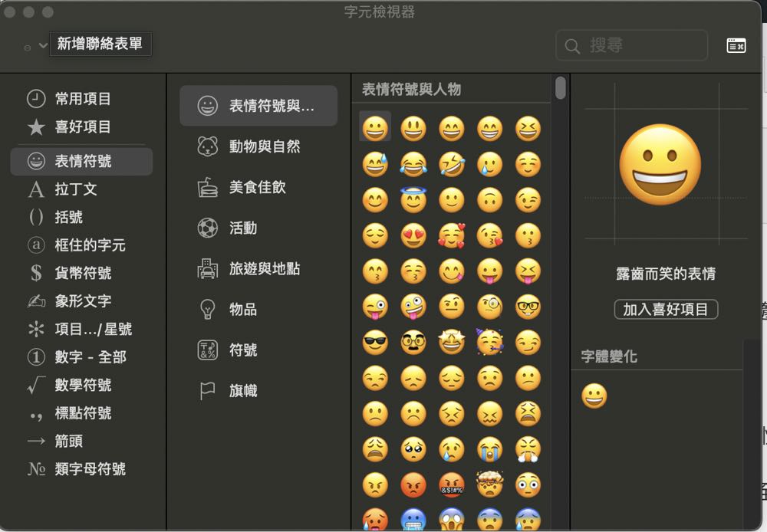Select 象形文字 category in sidebar
This screenshot has width=767, height=532.
(x=81, y=300)
